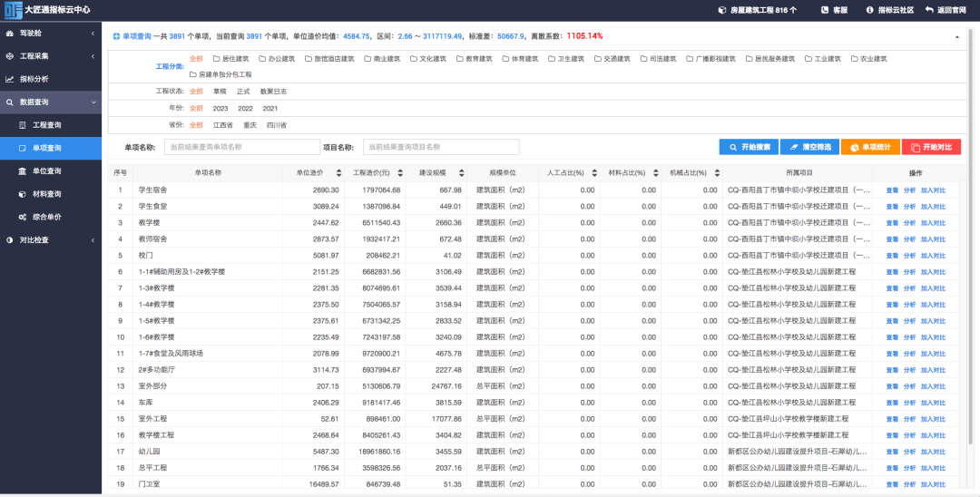Focus the 单项名称 search field
This screenshot has height=497, width=980.
[242, 147]
